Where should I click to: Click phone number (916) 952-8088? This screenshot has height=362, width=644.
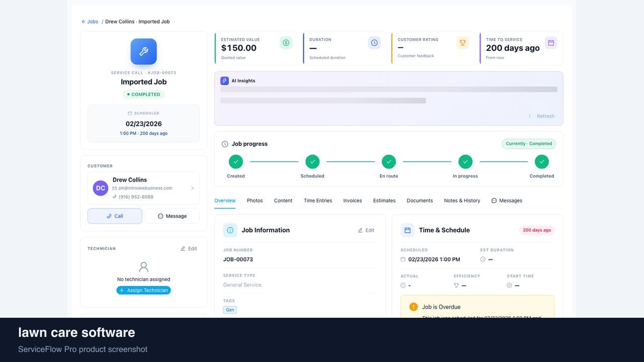coord(136,197)
